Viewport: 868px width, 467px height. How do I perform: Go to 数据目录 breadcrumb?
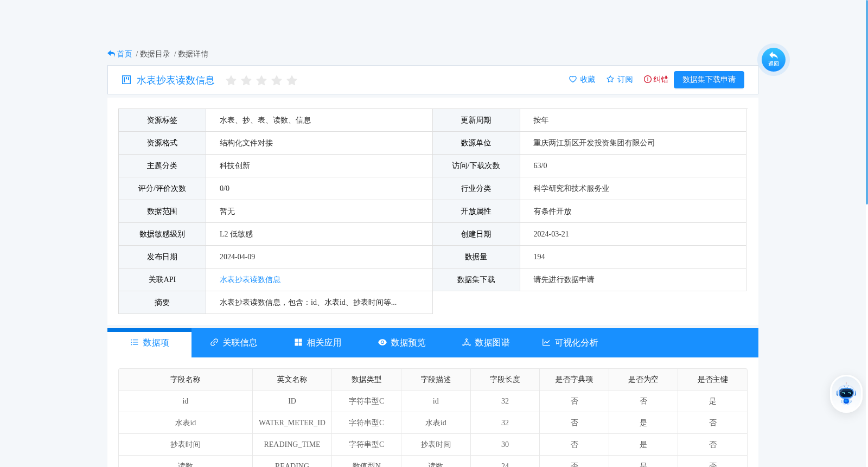[x=155, y=54]
